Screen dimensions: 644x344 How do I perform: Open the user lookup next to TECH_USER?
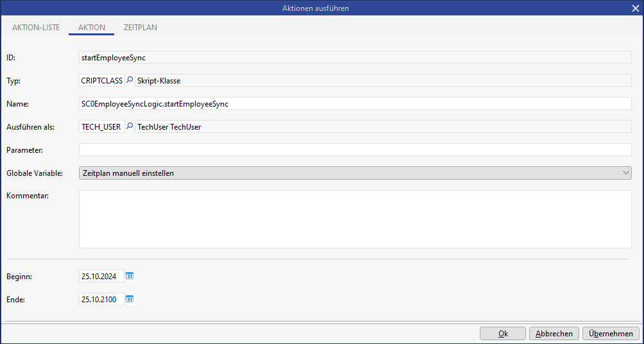coord(129,127)
